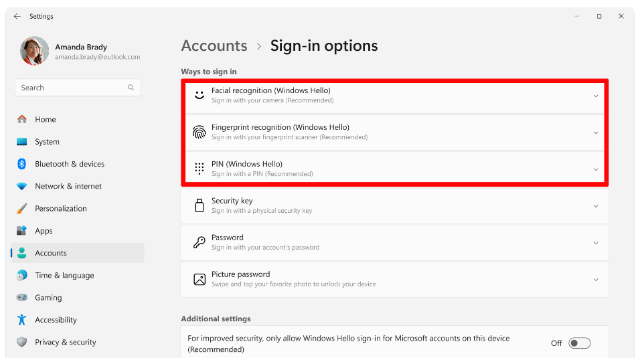
Task: Click the fingerprint recognition icon
Action: (199, 132)
